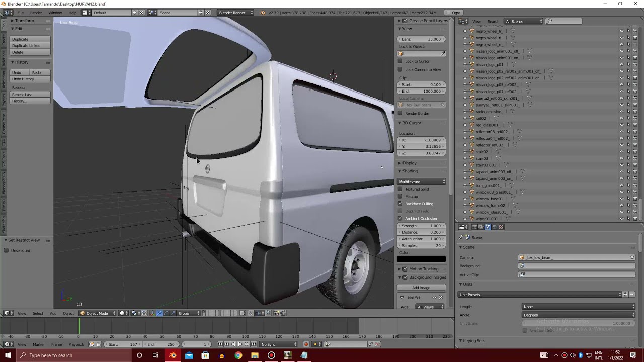Click the record auto-keyframe button
The height and width of the screenshot is (362, 644).
point(306,344)
